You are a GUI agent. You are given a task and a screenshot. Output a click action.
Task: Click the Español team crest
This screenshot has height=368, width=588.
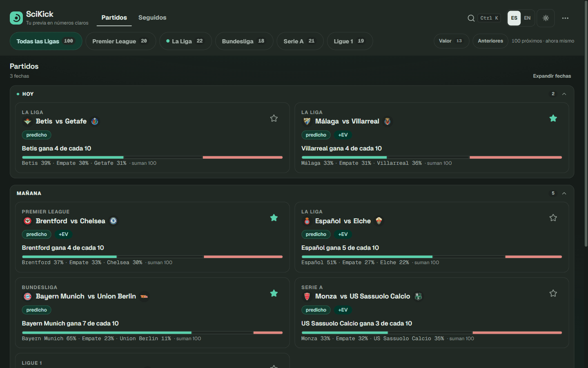[307, 221]
